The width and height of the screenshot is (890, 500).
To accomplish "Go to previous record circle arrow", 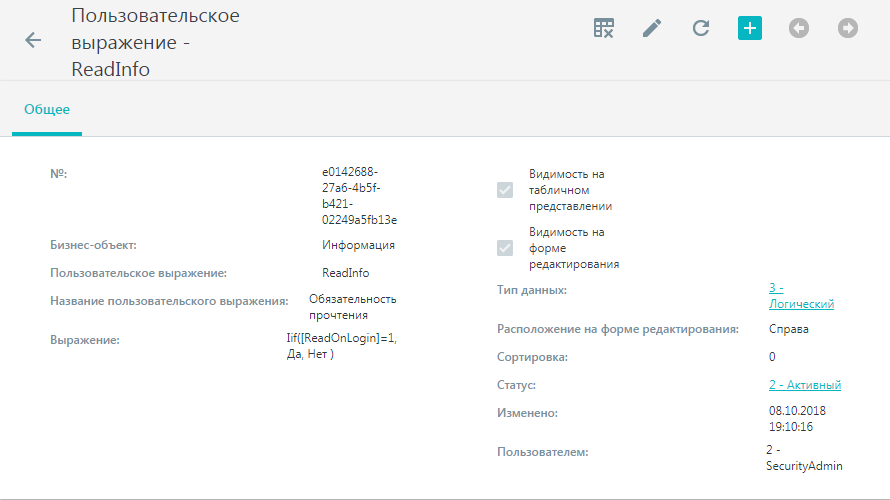I will [x=799, y=28].
